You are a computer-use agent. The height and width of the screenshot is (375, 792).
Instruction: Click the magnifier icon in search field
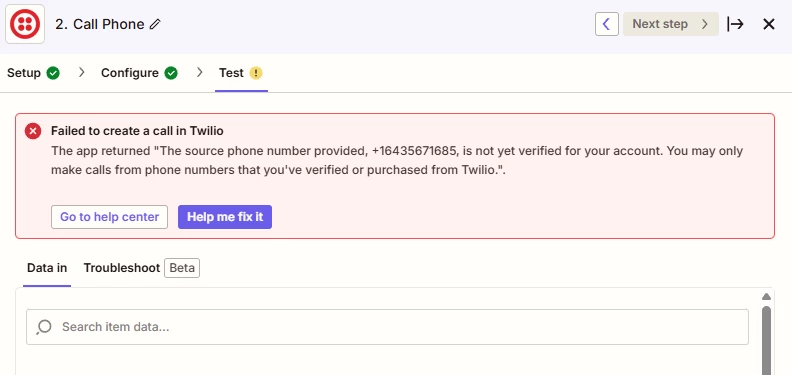click(x=44, y=327)
